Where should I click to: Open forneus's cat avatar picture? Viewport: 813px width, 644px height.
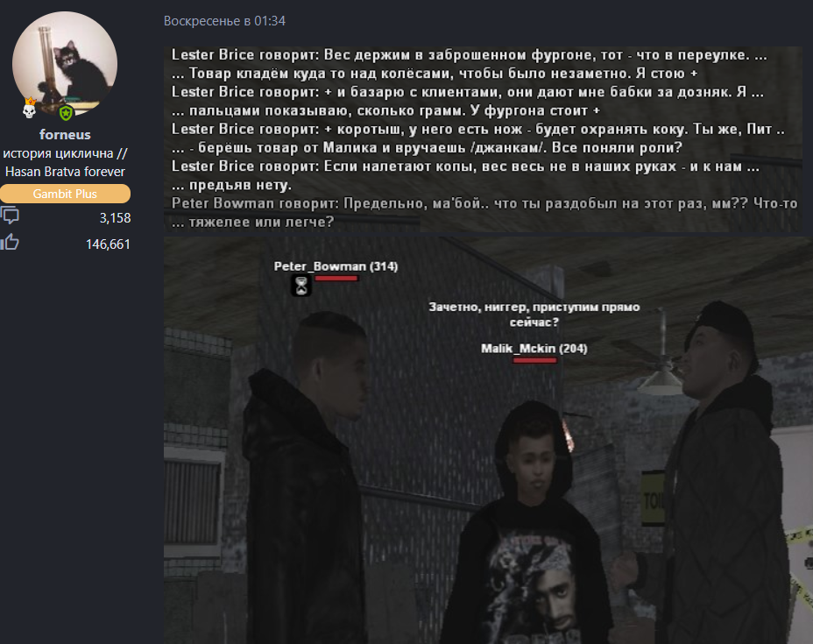click(65, 64)
